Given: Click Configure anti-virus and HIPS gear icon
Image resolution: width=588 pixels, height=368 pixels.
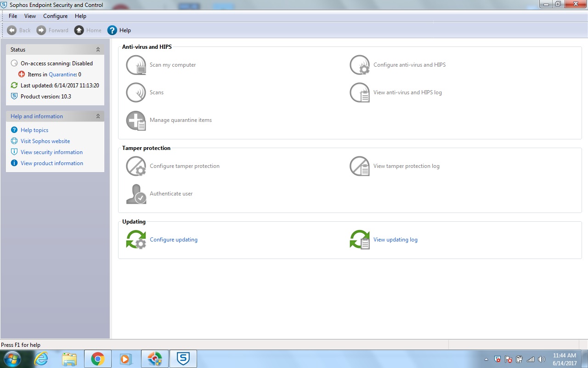Looking at the screenshot, I should tap(360, 65).
